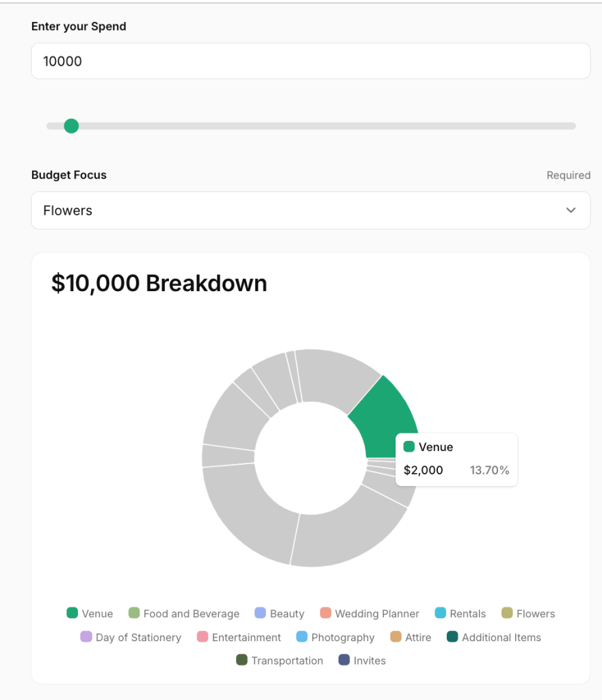The width and height of the screenshot is (602, 700).
Task: Click the Transportation legend label
Action: [287, 660]
